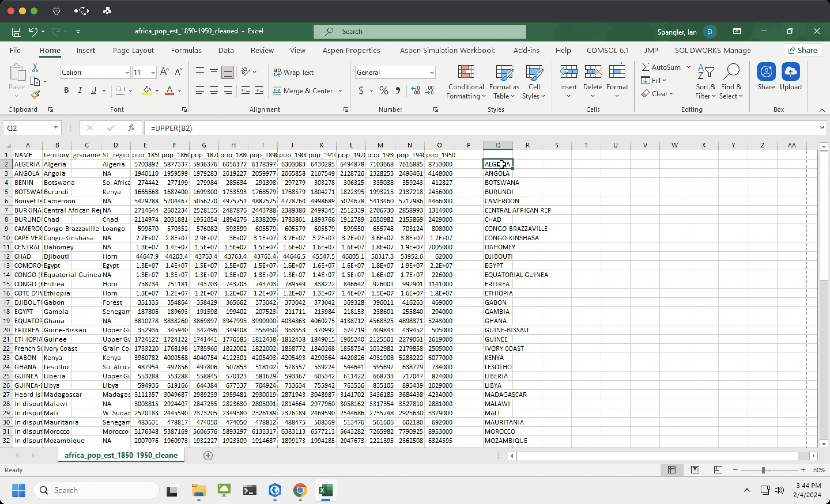
Task: Click the Search box in title bar
Action: pos(419,32)
